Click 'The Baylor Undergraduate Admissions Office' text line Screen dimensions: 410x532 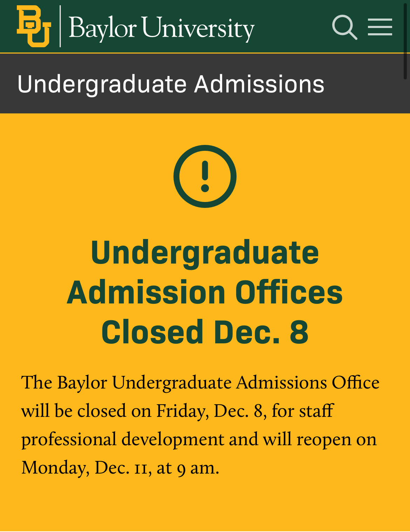pos(200,382)
